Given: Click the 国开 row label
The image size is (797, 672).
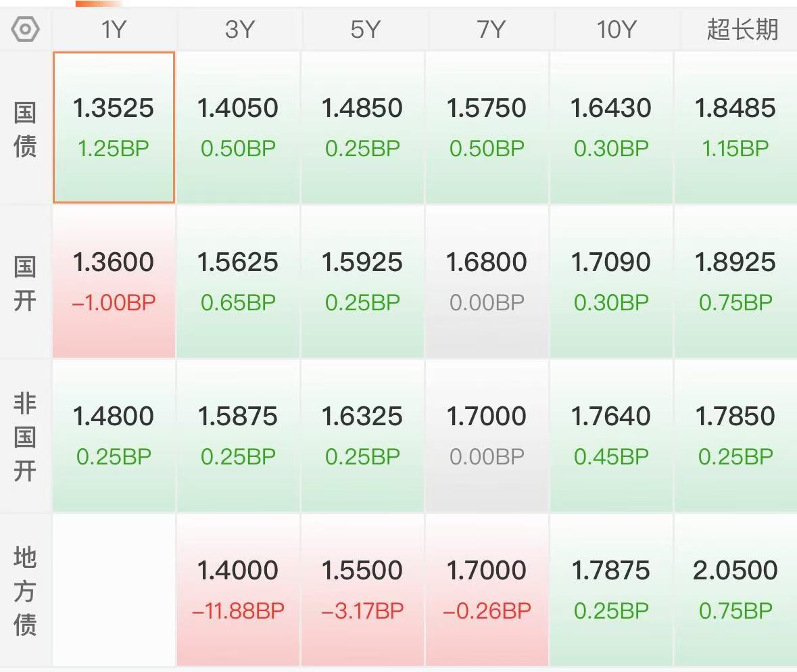Looking at the screenshot, I should pyautogui.click(x=25, y=283).
